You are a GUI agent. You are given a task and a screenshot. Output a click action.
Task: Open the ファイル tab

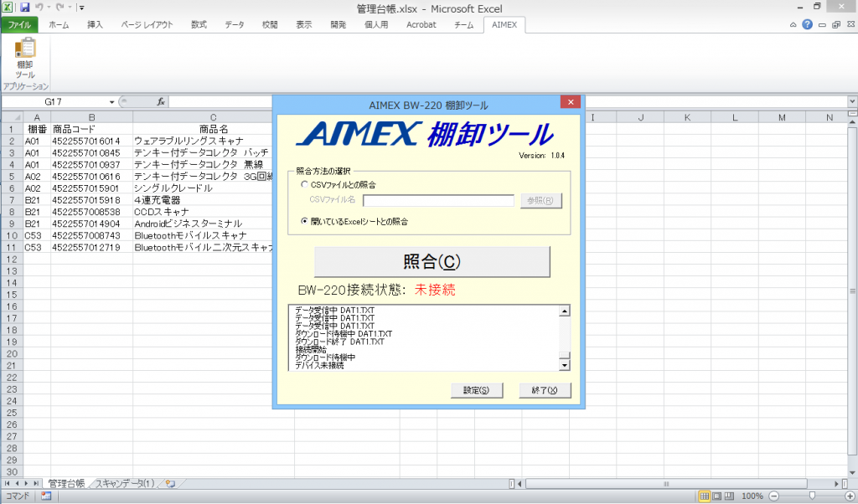tap(20, 24)
